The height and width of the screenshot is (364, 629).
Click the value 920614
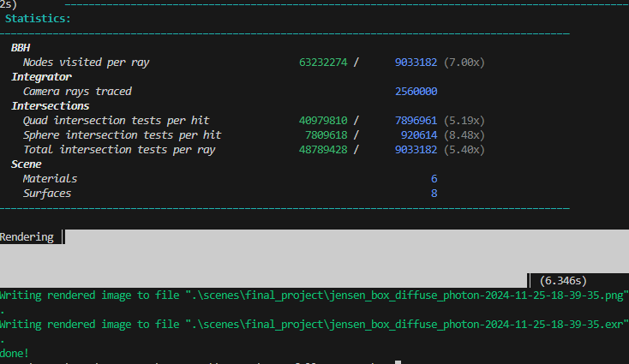click(419, 135)
